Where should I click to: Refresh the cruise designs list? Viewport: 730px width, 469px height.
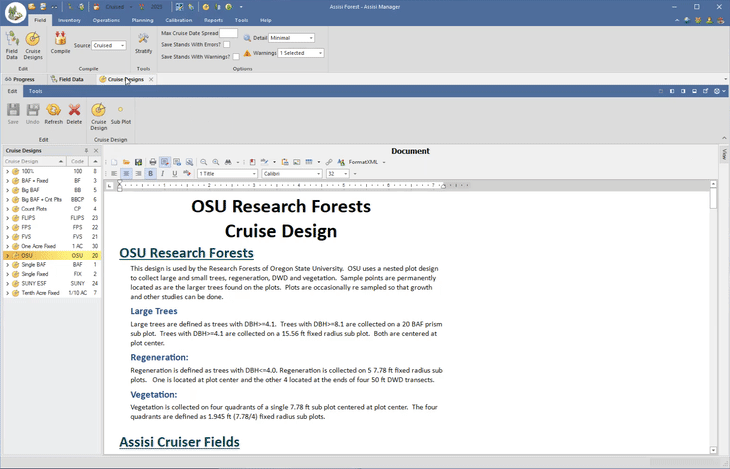click(54, 114)
